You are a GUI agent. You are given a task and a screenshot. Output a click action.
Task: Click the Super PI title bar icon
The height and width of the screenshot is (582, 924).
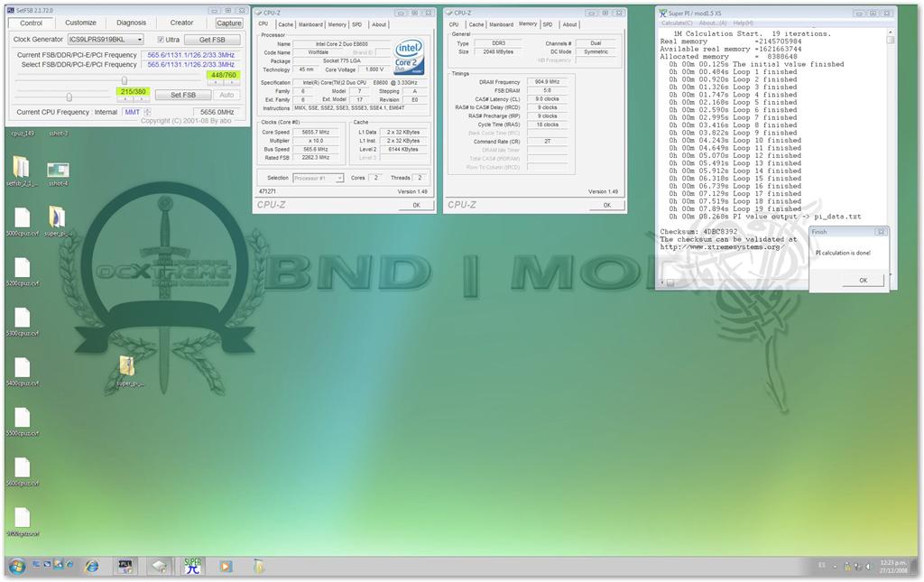click(x=663, y=13)
